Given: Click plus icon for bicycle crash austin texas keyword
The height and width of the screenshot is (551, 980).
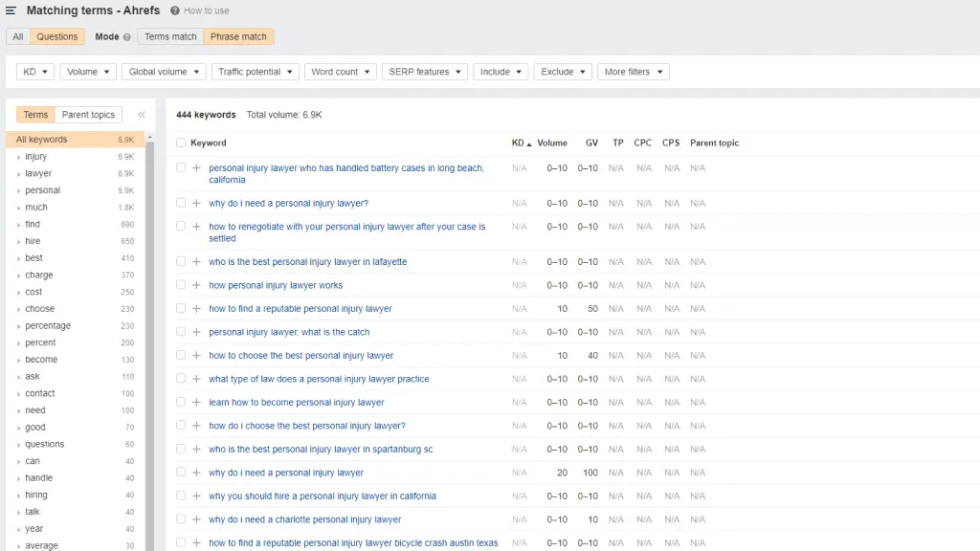Looking at the screenshot, I should click(196, 543).
